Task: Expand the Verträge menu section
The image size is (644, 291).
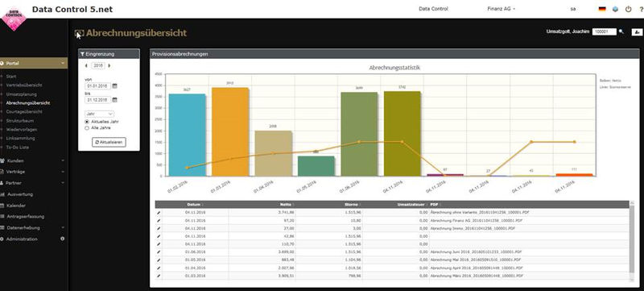Action: pyautogui.click(x=33, y=172)
